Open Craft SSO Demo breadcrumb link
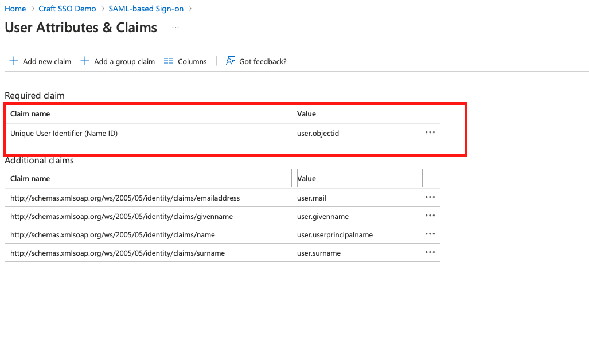Image resolution: width=589 pixels, height=364 pixels. point(67,9)
